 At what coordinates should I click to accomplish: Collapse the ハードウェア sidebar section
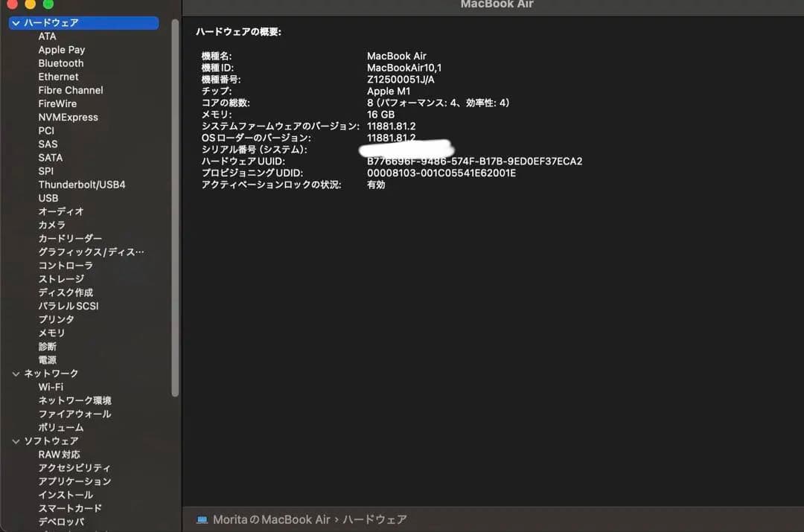(x=16, y=23)
